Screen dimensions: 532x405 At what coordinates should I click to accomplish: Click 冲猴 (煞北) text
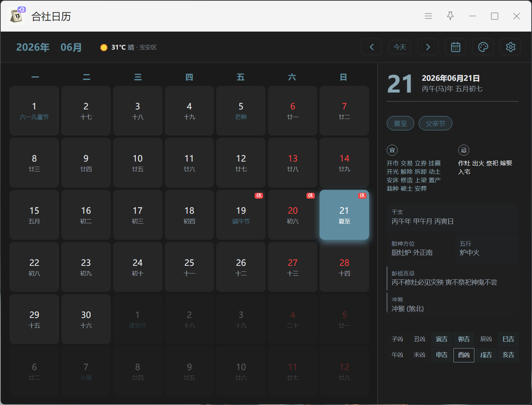pos(408,309)
